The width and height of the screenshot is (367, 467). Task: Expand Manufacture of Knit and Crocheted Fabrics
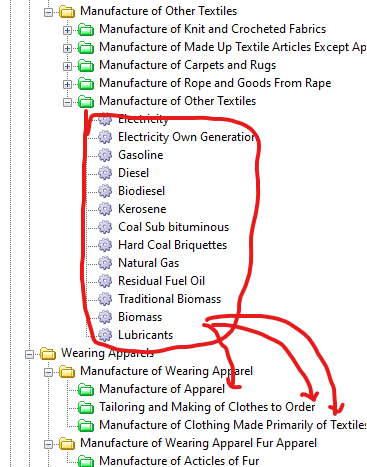click(67, 30)
